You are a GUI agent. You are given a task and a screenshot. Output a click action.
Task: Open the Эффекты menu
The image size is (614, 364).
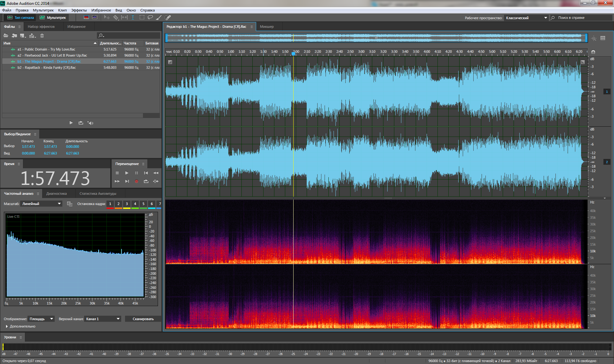[x=79, y=10]
